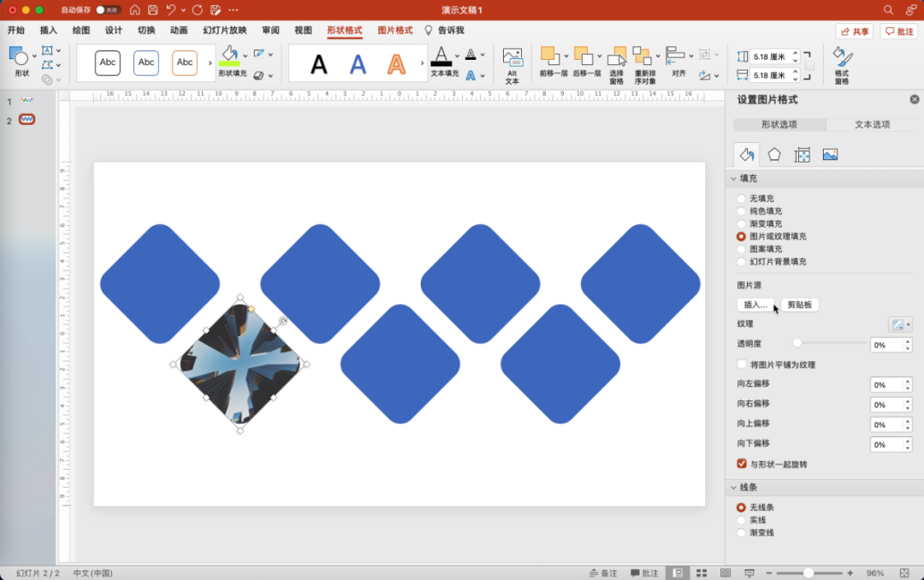924x580 pixels.
Task: Switch to normal view icon in status bar
Action: (x=678, y=573)
